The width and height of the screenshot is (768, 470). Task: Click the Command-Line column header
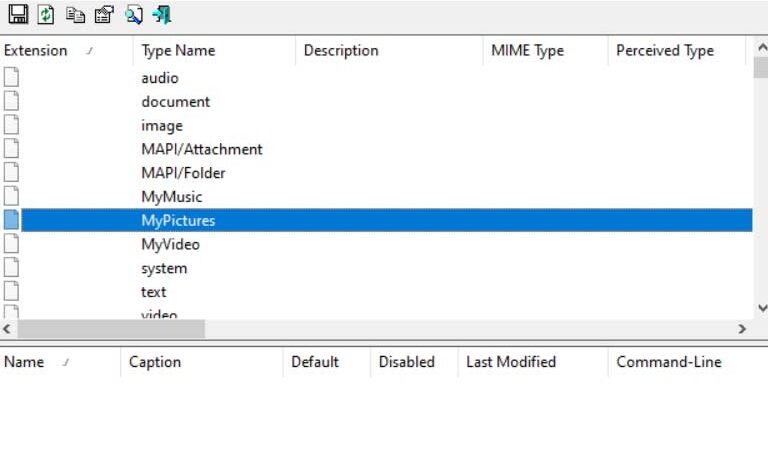688,362
